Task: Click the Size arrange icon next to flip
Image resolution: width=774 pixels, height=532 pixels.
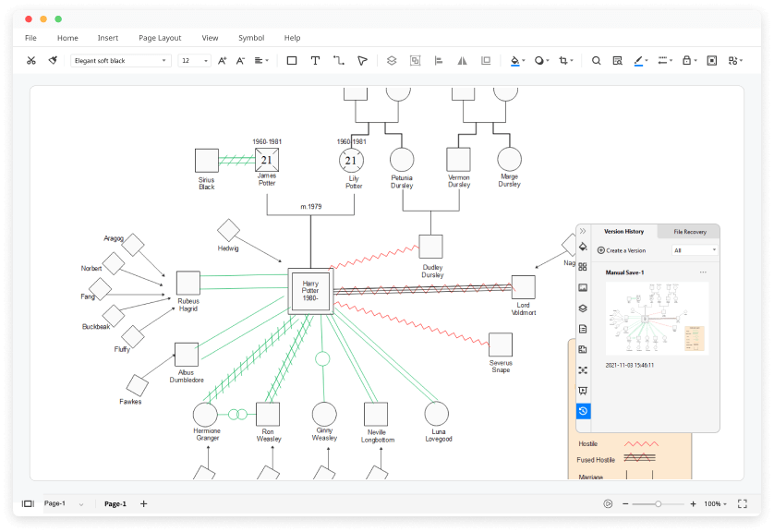Action: click(486, 60)
